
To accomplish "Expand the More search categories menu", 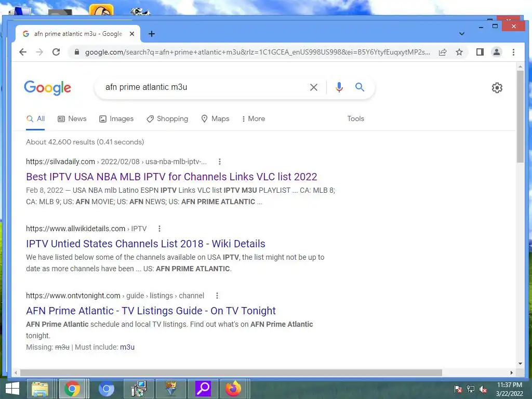I will tap(253, 119).
